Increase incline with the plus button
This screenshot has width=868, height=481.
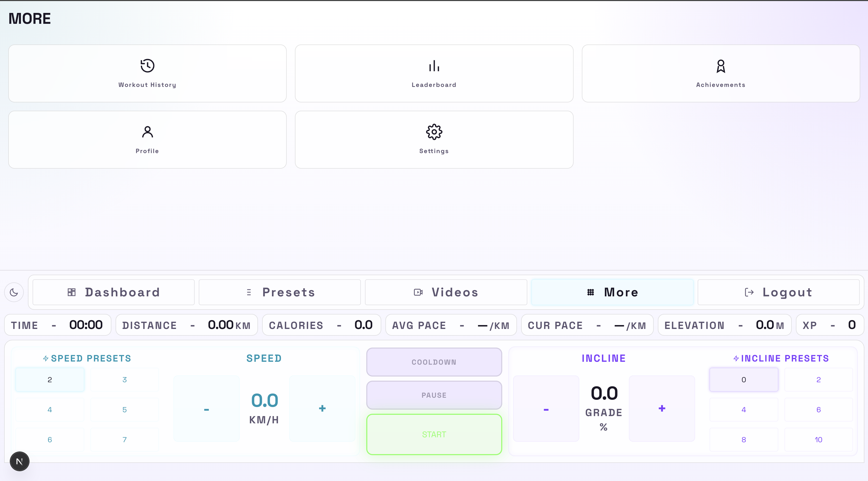point(662,409)
